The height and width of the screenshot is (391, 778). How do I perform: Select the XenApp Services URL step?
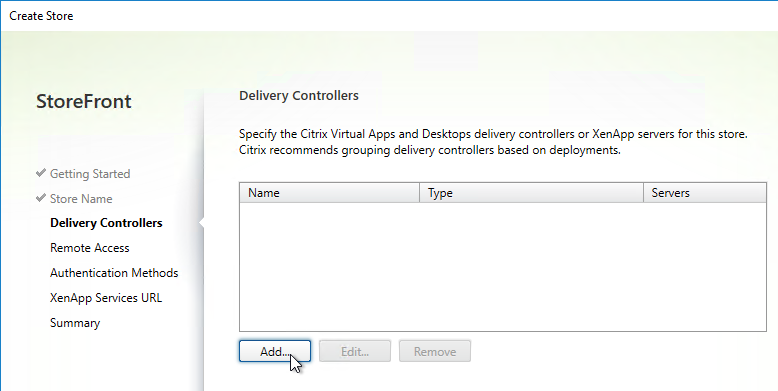coord(106,298)
